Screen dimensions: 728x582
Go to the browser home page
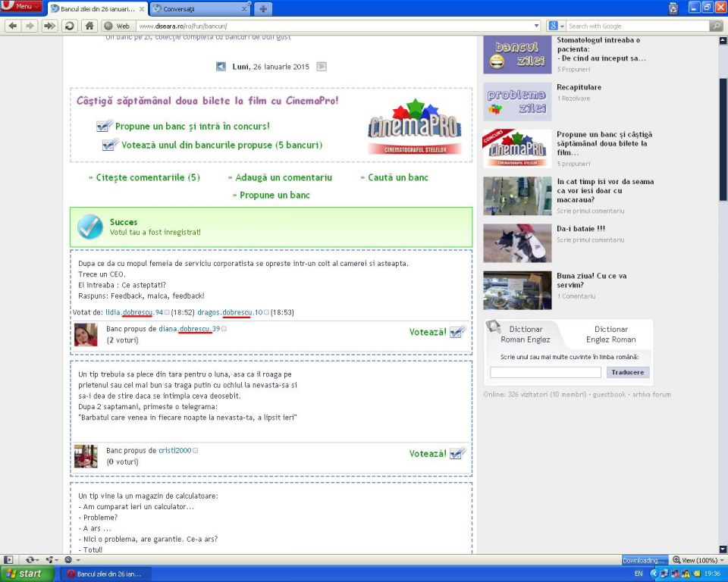(89, 26)
